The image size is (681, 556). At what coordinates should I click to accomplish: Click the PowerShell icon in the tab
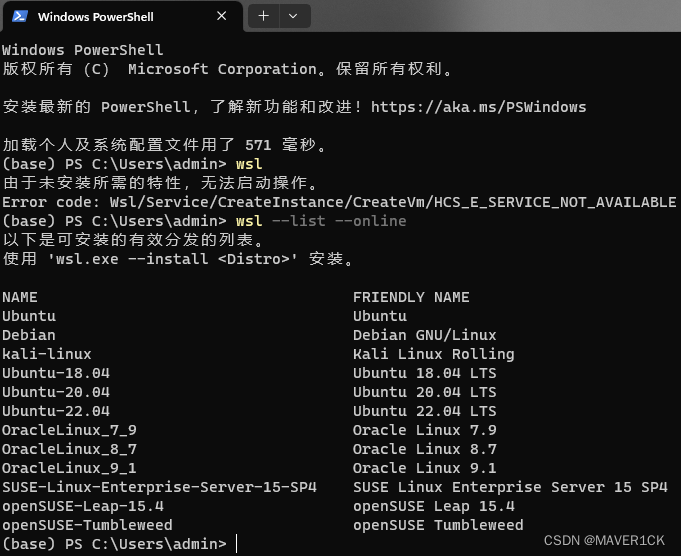click(x=20, y=17)
